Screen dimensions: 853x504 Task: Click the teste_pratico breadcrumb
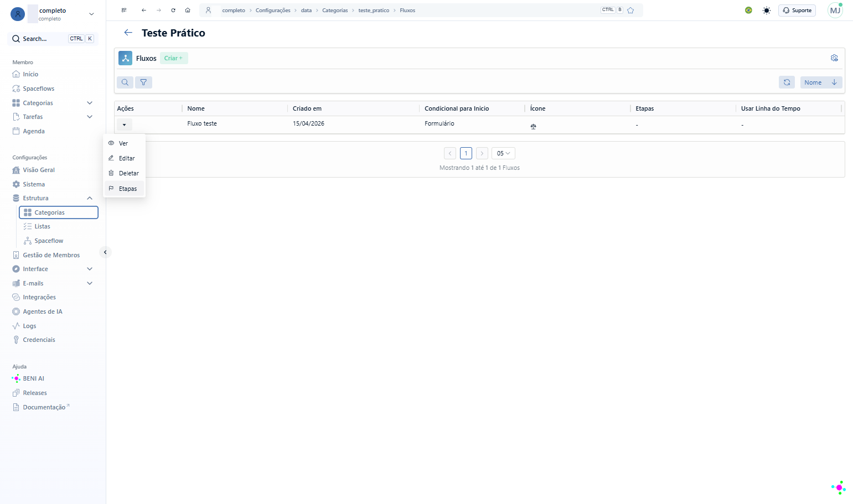(x=374, y=11)
